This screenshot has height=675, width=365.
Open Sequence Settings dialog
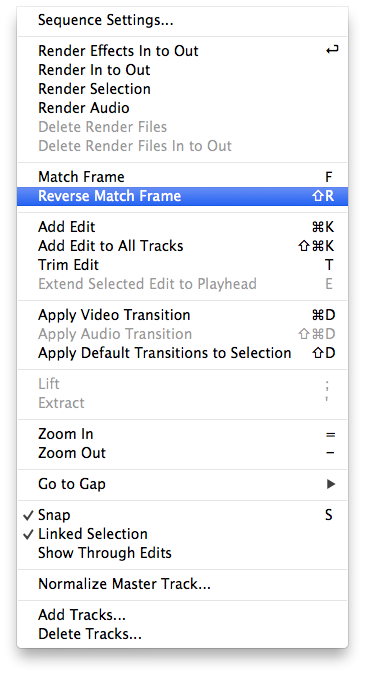coord(182,20)
